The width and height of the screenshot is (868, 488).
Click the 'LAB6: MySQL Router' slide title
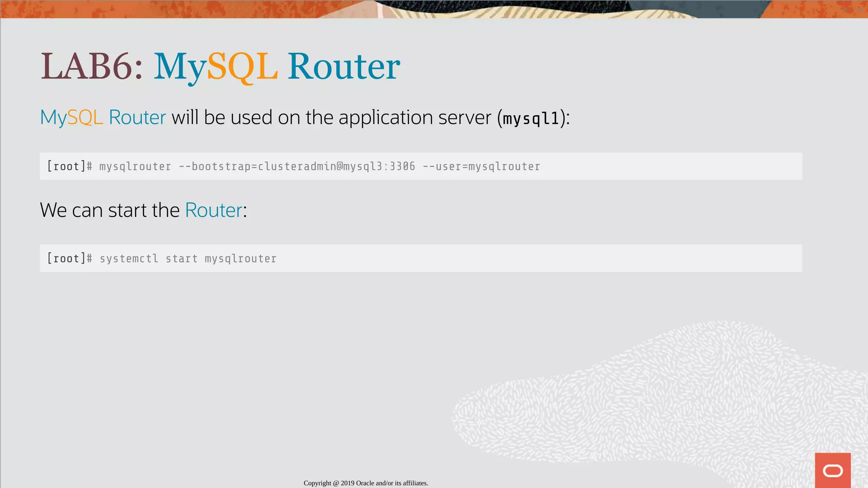tap(220, 67)
